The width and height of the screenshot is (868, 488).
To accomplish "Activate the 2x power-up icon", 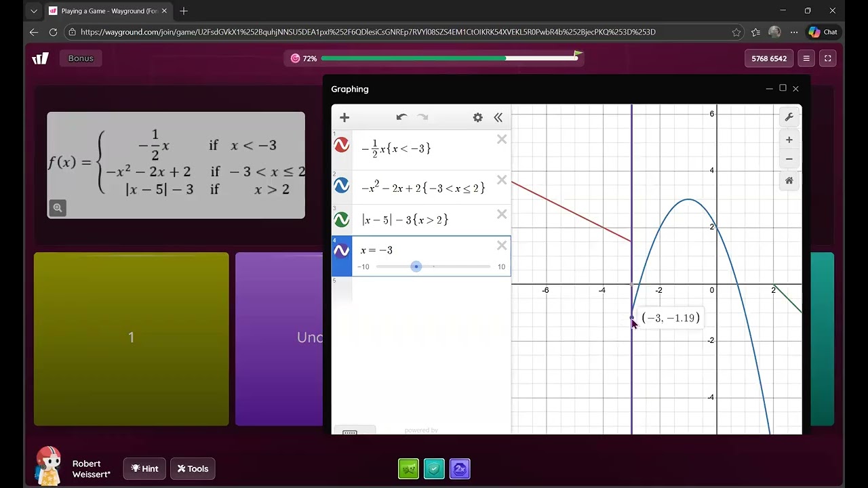I will tap(460, 468).
